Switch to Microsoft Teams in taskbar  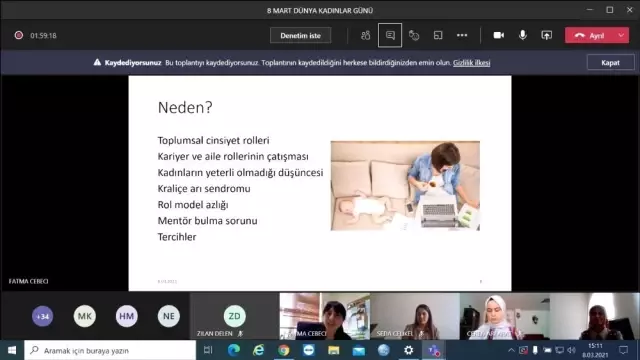coord(433,350)
